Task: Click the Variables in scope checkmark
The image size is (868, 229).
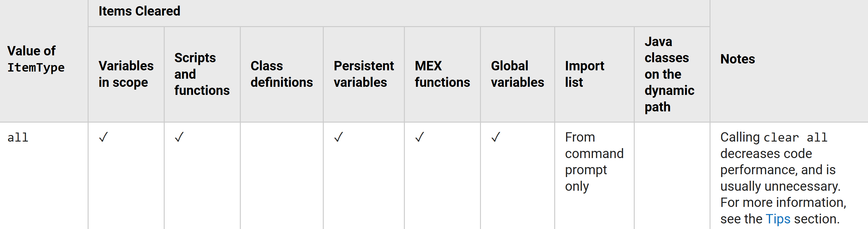Action: pyautogui.click(x=104, y=137)
